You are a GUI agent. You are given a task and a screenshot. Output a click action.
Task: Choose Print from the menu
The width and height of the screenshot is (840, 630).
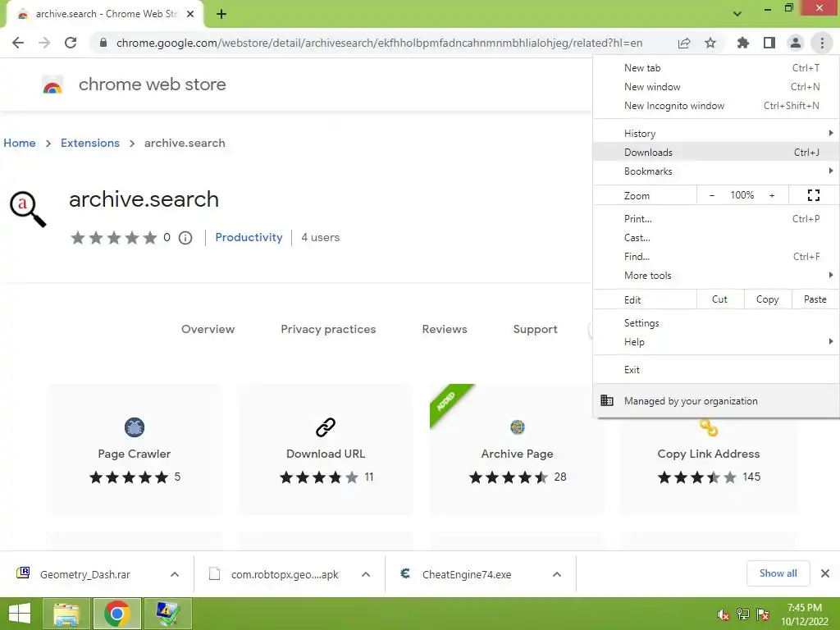coord(715,218)
